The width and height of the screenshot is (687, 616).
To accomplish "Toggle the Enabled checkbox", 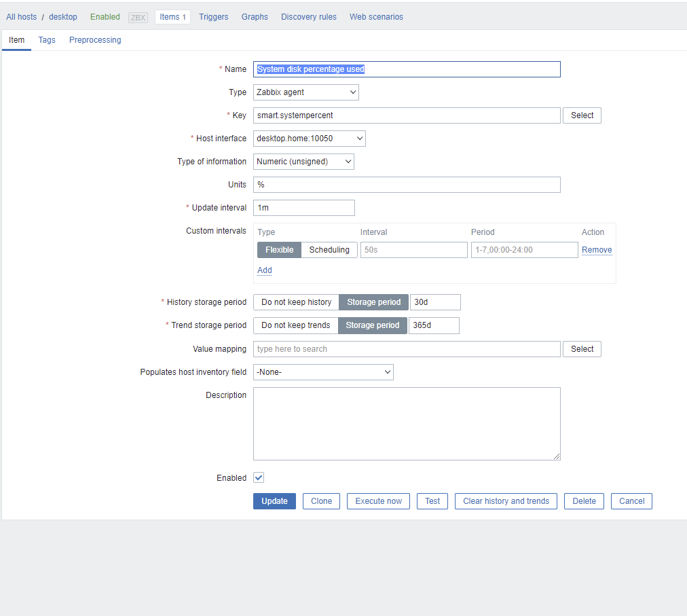I will (x=259, y=478).
